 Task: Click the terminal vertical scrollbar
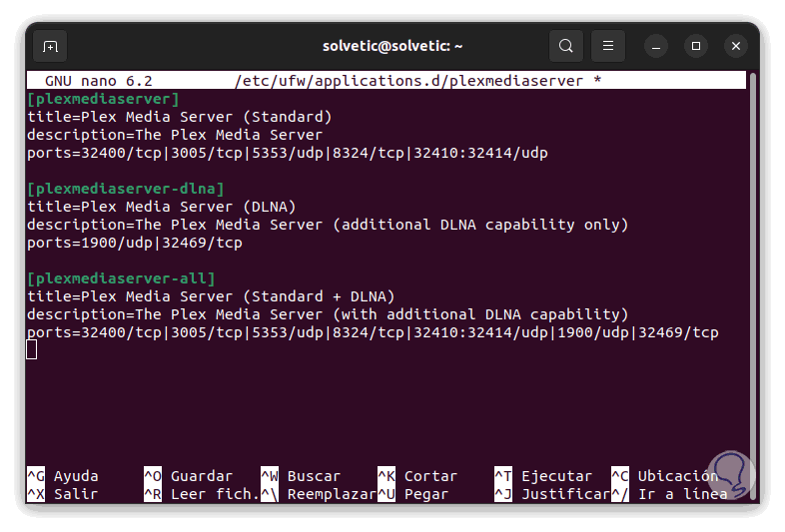(x=752, y=285)
